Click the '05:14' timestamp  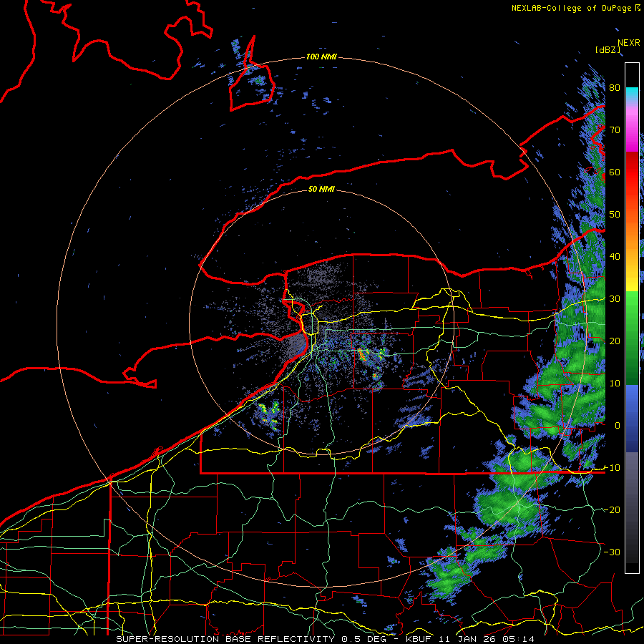[519, 639]
